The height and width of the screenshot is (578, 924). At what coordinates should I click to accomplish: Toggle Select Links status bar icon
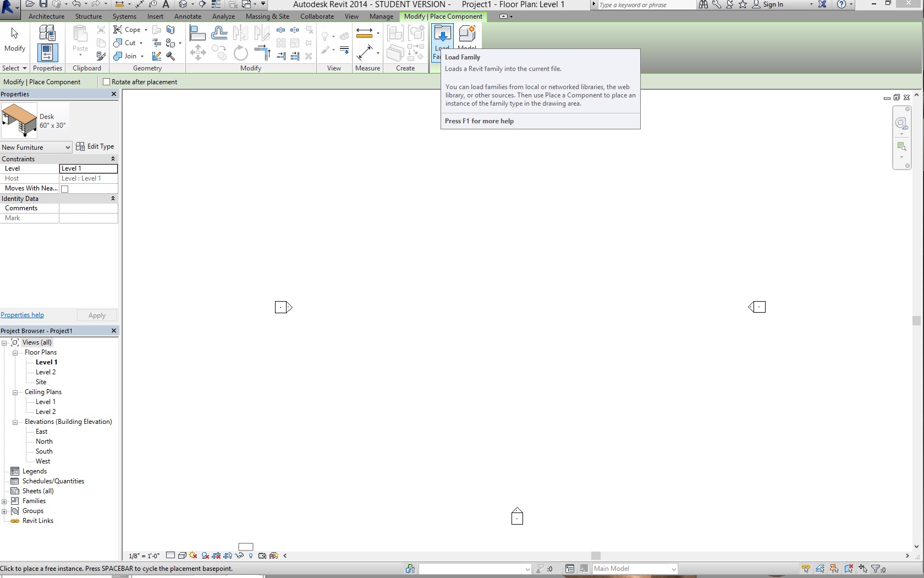(x=806, y=569)
